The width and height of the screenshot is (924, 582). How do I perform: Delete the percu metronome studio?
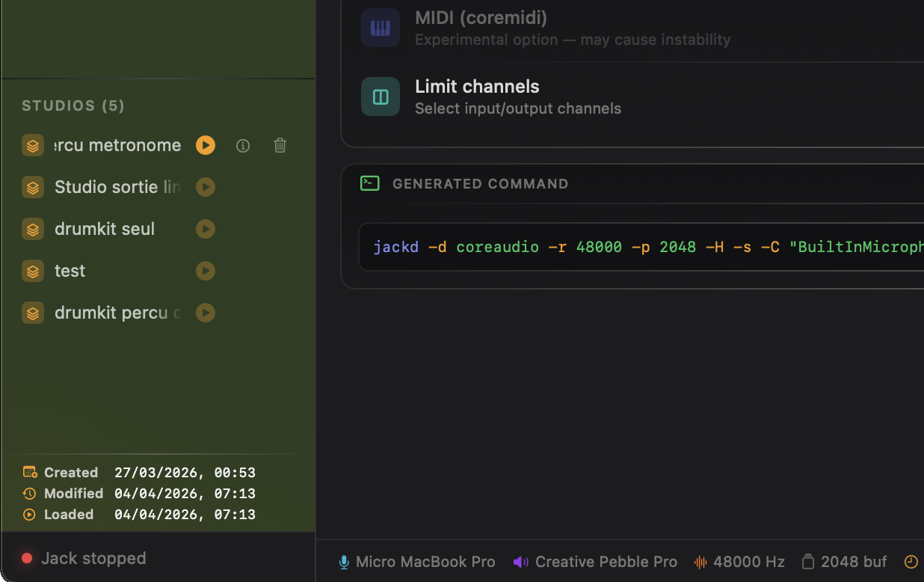pos(280,146)
